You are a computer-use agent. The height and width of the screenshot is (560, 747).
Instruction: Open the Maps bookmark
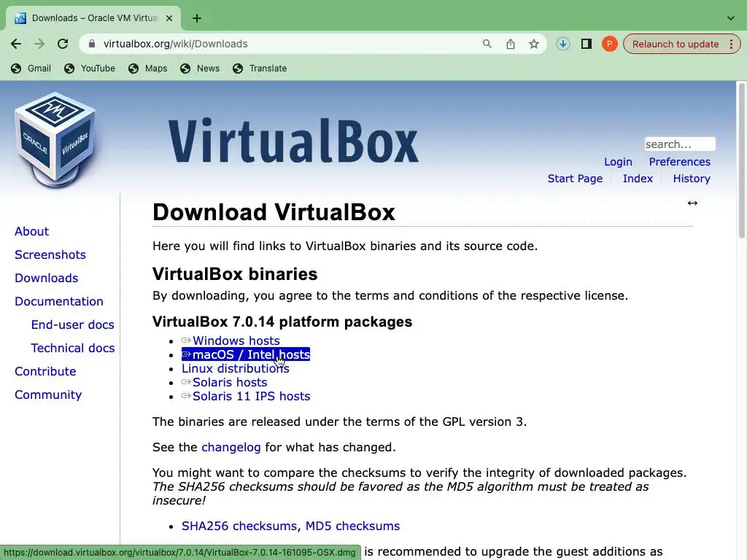pos(147,68)
